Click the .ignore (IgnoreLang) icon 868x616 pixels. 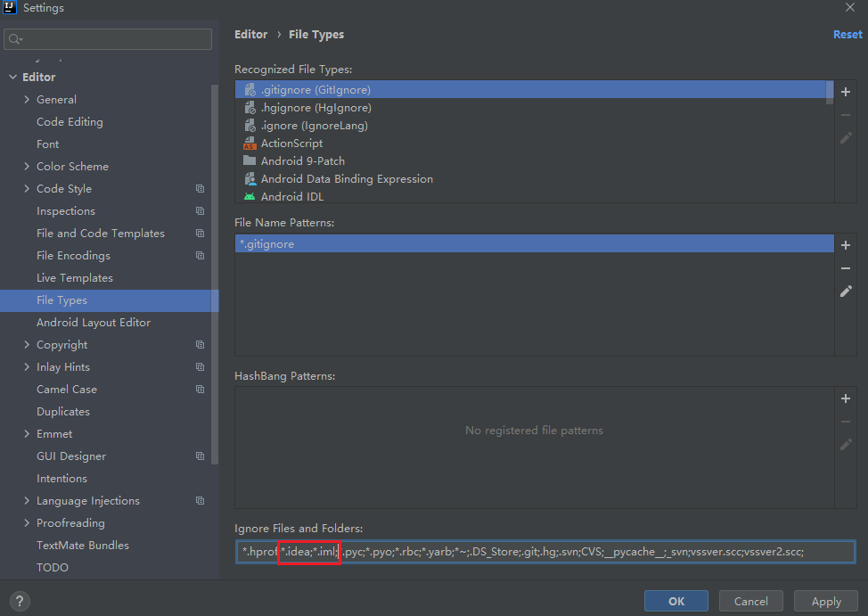point(250,125)
